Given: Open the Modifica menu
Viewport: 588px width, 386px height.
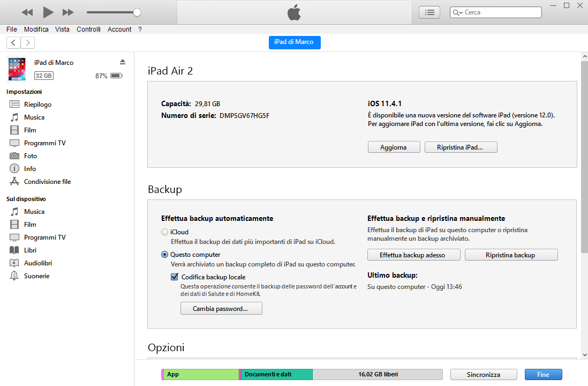Looking at the screenshot, I should pos(36,29).
